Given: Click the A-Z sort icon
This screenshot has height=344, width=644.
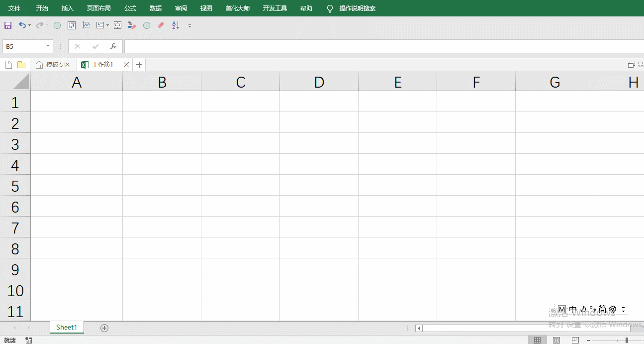Looking at the screenshot, I should (x=176, y=25).
